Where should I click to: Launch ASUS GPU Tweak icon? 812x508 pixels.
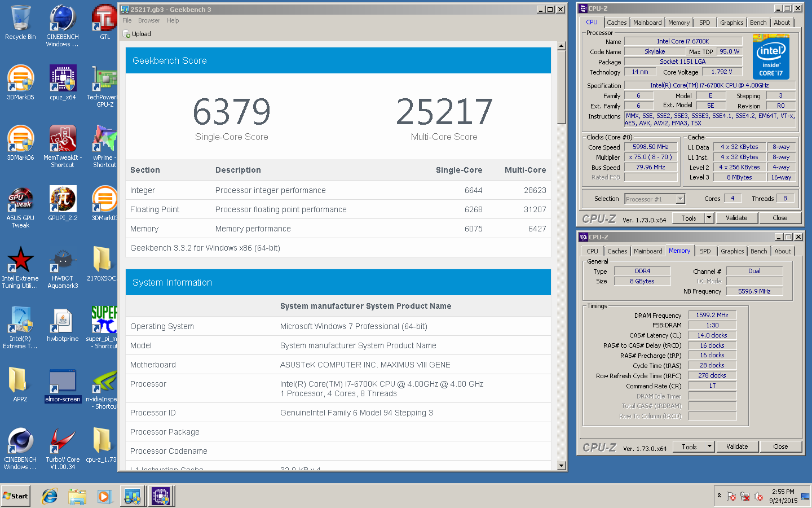point(20,207)
